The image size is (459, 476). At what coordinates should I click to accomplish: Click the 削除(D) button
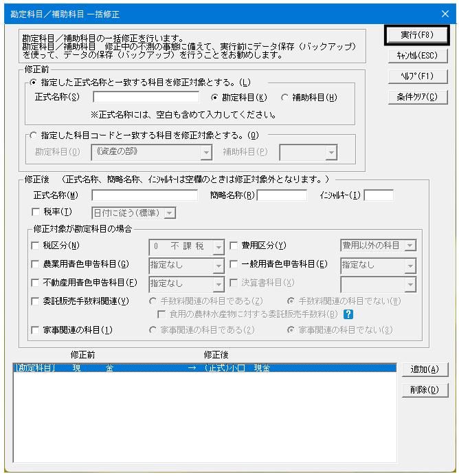425,391
